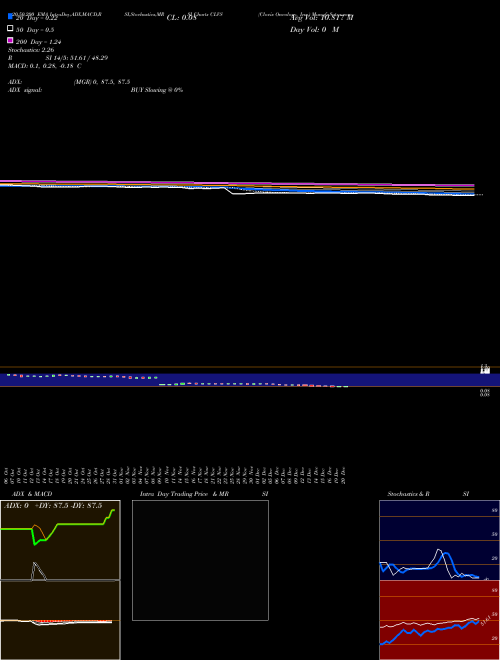
Task: Click the red RSI chart panel
Action: [x=439, y=620]
